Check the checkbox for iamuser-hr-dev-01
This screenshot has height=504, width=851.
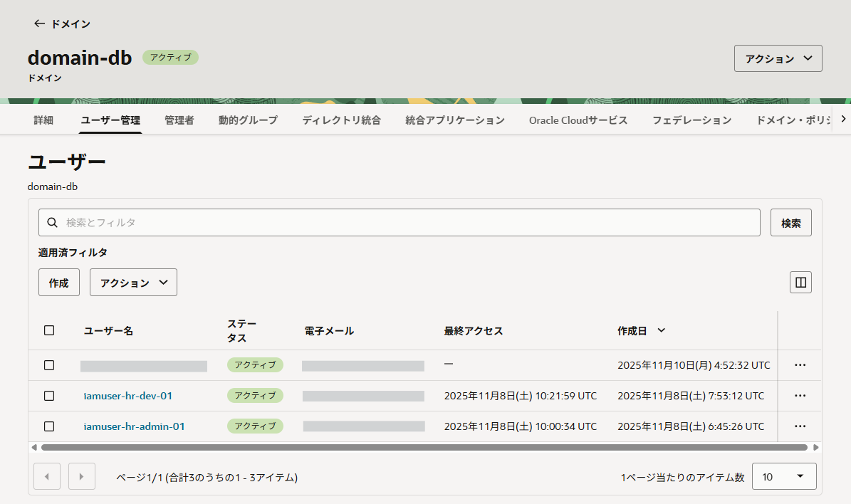click(49, 395)
